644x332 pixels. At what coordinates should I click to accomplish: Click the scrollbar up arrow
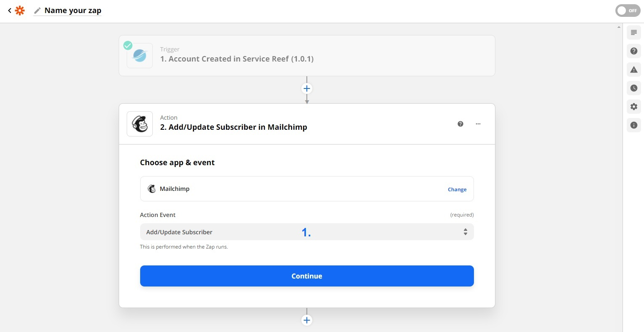(619, 27)
